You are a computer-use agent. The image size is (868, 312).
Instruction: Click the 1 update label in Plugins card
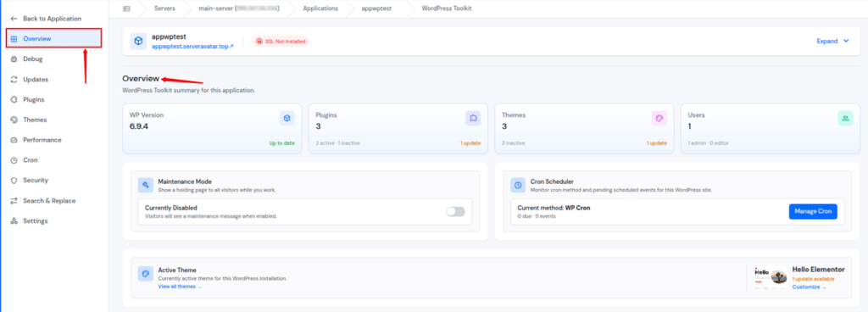tap(470, 143)
